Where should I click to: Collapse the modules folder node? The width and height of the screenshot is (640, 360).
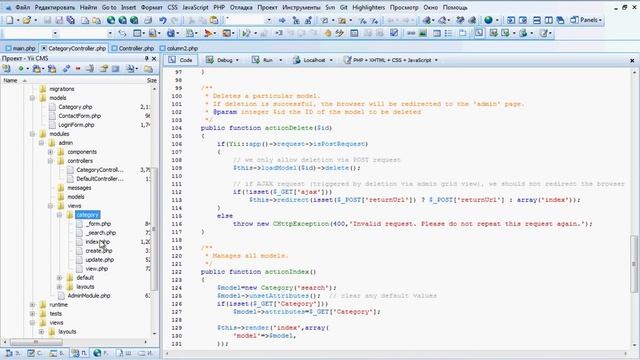(x=32, y=134)
